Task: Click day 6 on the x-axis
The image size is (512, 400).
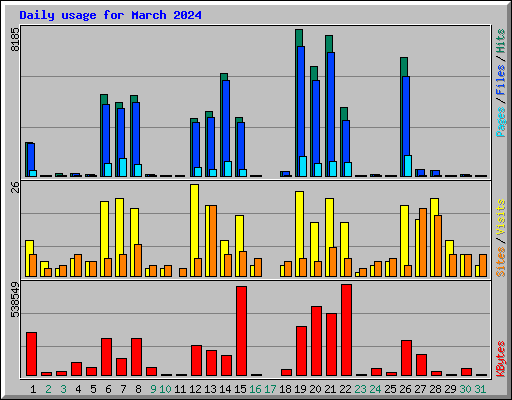Action: [108, 389]
